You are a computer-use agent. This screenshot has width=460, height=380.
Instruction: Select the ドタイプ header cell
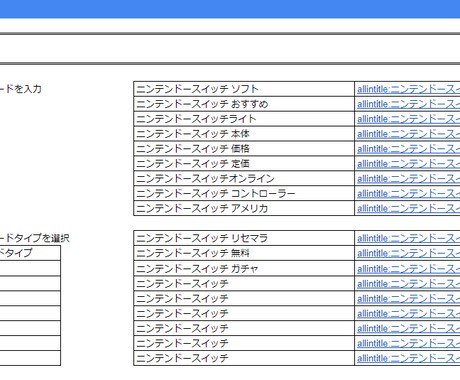coord(30,253)
